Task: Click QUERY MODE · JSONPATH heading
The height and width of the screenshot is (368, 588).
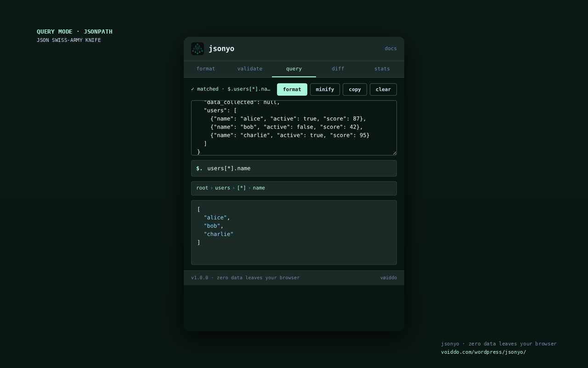Action: tap(74, 32)
